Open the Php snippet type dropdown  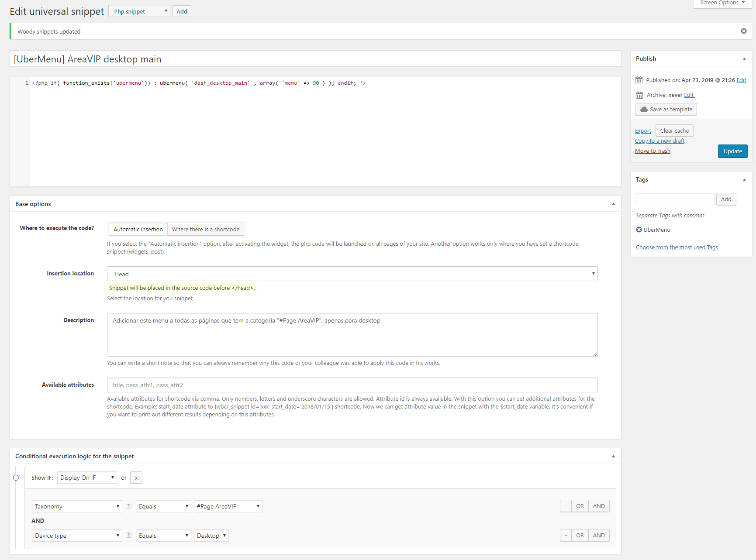pyautogui.click(x=139, y=11)
